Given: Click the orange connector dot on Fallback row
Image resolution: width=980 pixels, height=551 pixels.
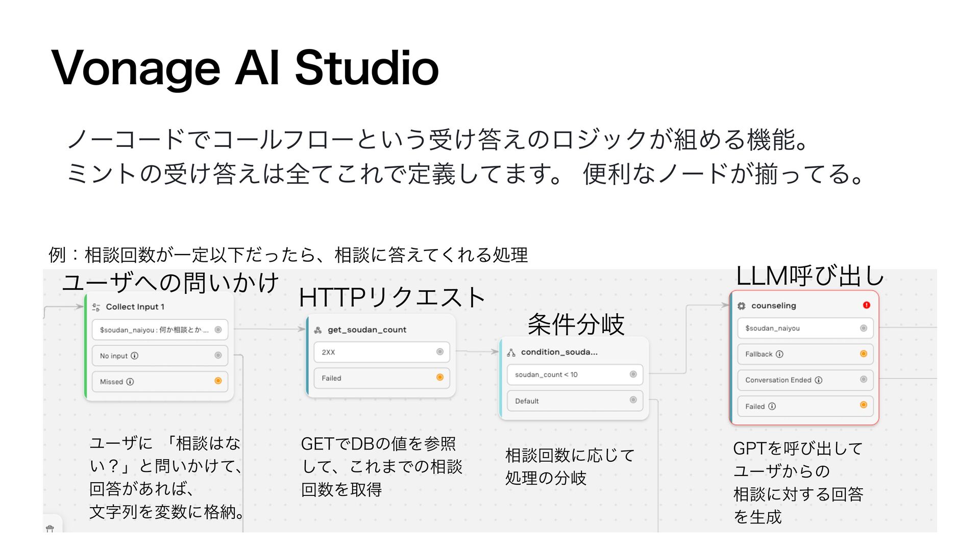Looking at the screenshot, I should (864, 354).
